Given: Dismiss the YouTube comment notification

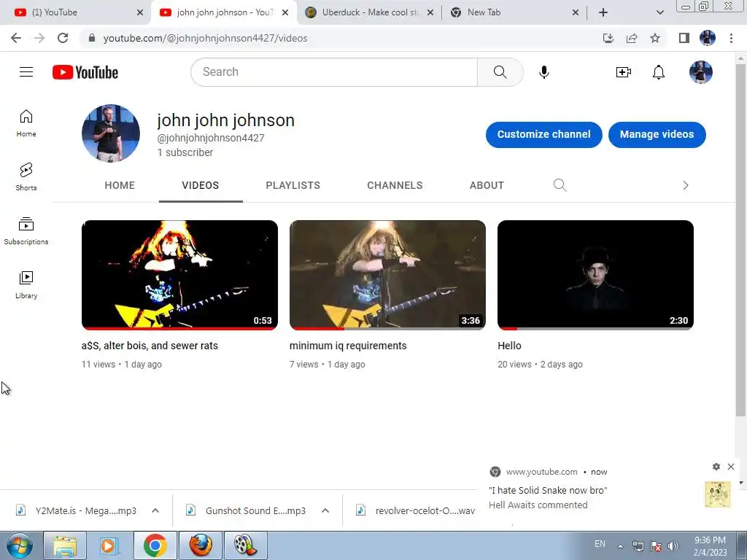Looking at the screenshot, I should pos(731,467).
